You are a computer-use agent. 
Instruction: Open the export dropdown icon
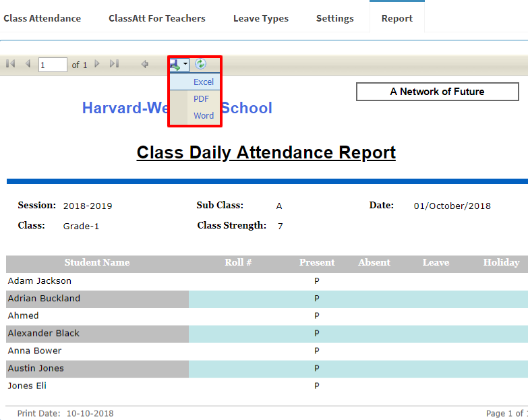pos(179,64)
